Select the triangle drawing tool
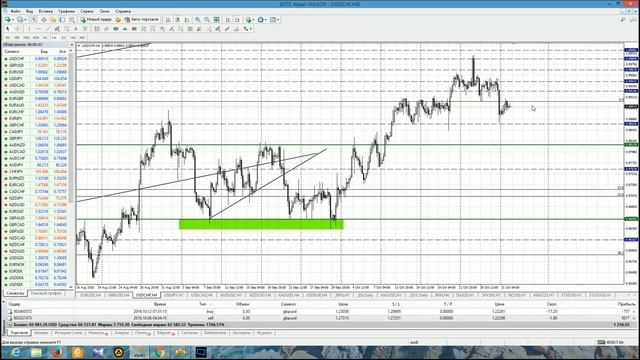The height and width of the screenshot is (360, 640). [125, 29]
